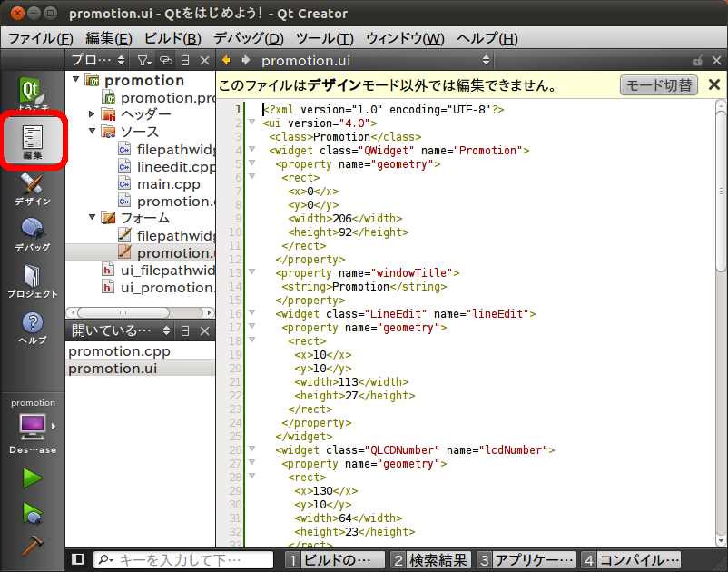Start debugging with the run-bug icon
The width and height of the screenshot is (728, 572).
pyautogui.click(x=33, y=512)
